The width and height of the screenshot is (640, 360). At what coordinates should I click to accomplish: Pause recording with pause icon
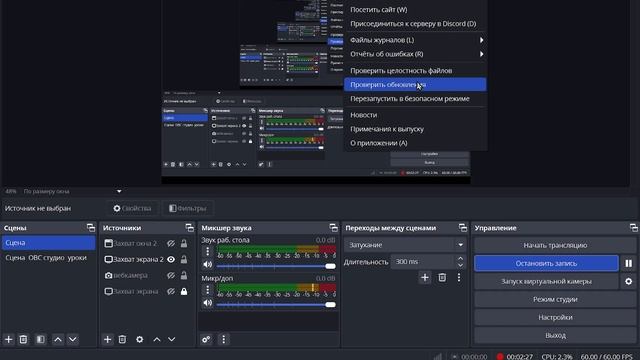[x=629, y=263]
